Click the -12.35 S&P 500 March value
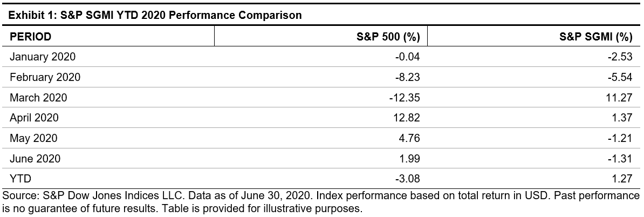 pyautogui.click(x=405, y=98)
